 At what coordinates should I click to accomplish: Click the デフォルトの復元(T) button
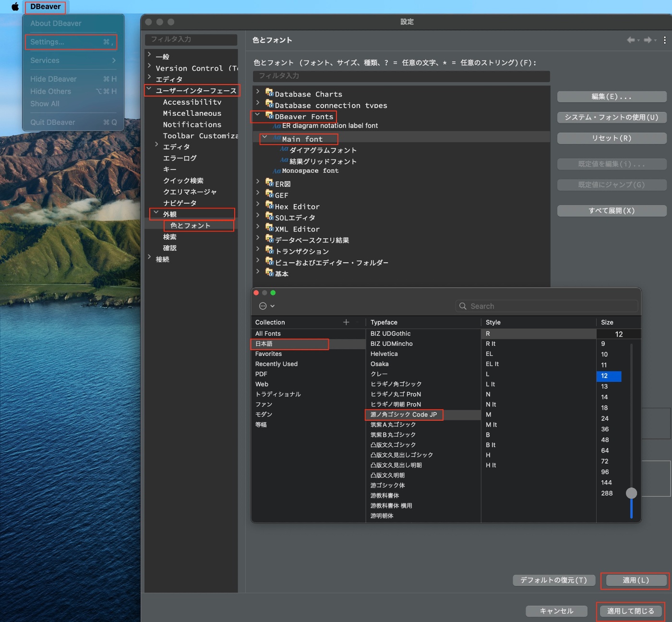coord(554,580)
